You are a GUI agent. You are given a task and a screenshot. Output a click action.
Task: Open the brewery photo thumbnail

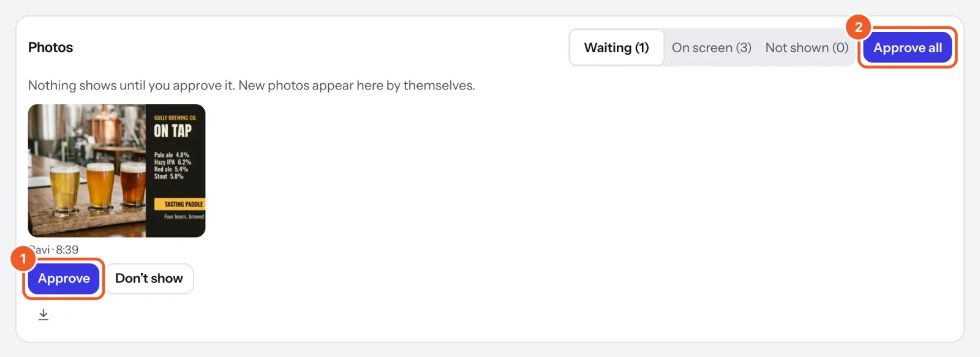click(116, 171)
